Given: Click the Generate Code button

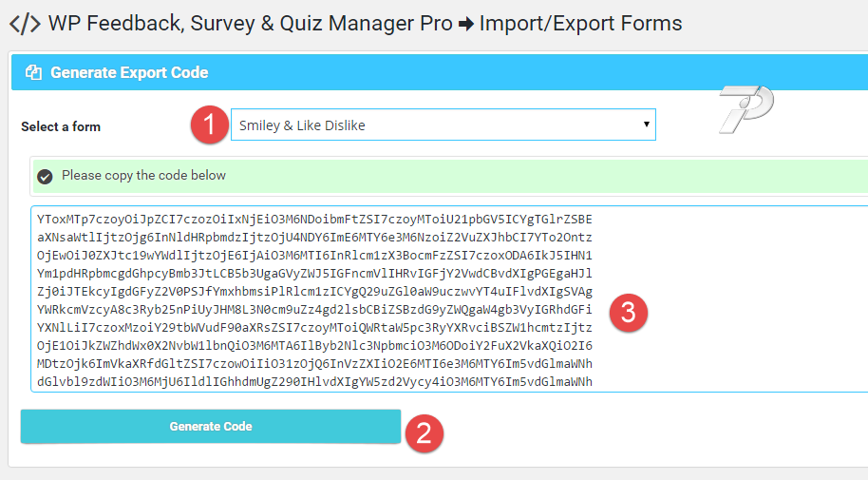Looking at the screenshot, I should point(211,426).
